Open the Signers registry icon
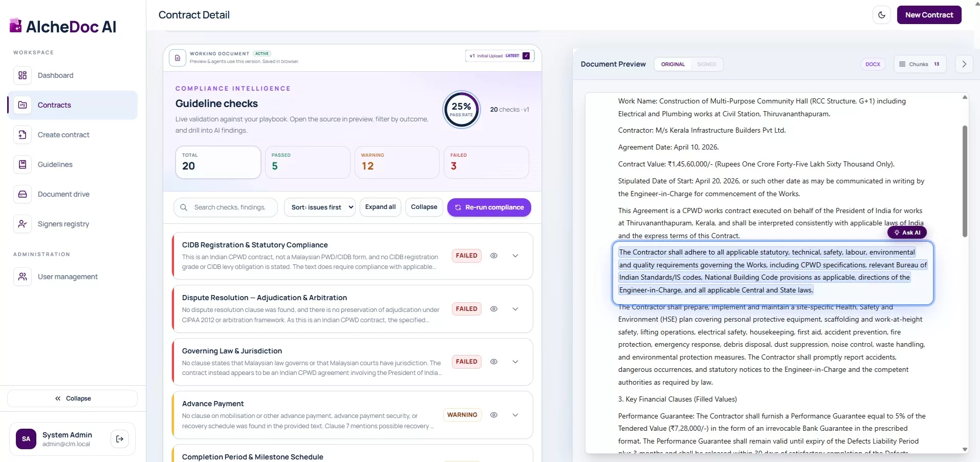 23,224
